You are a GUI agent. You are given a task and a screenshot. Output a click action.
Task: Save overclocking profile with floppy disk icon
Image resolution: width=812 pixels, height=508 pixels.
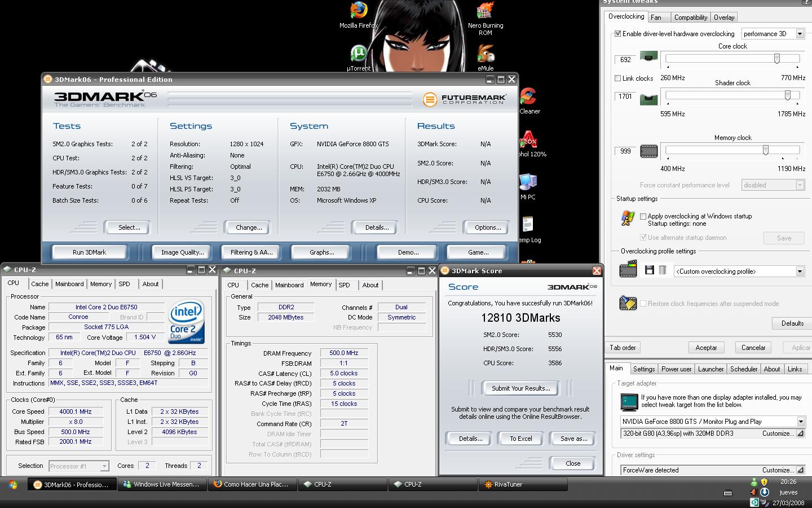pos(650,270)
